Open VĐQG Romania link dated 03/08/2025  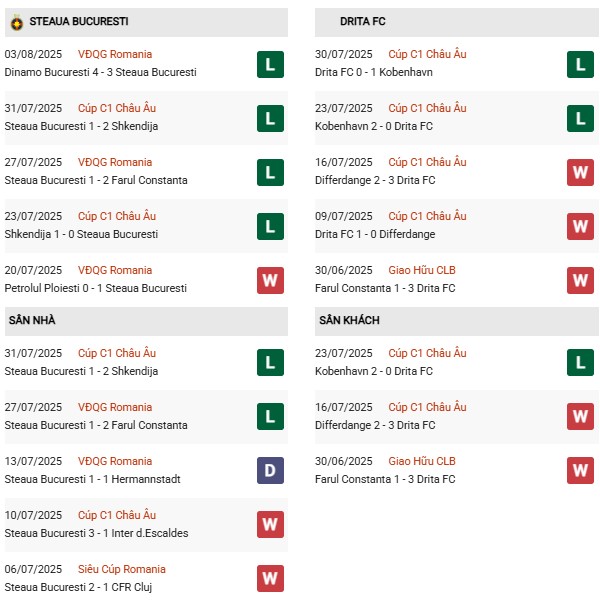pyautogui.click(x=115, y=54)
